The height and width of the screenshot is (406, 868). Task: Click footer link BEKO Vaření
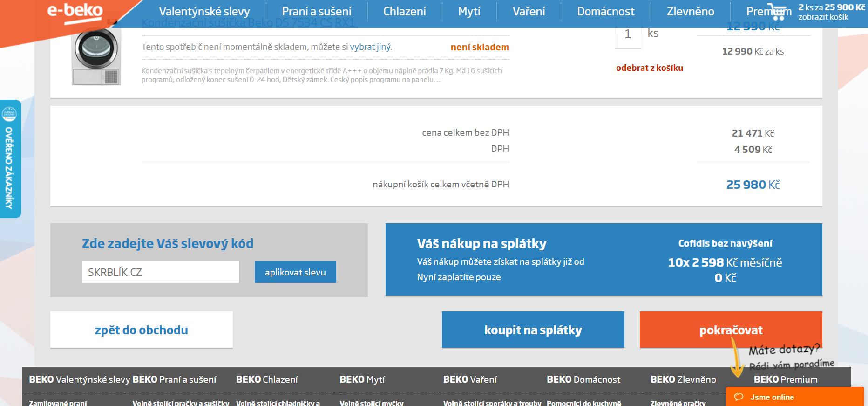point(470,379)
